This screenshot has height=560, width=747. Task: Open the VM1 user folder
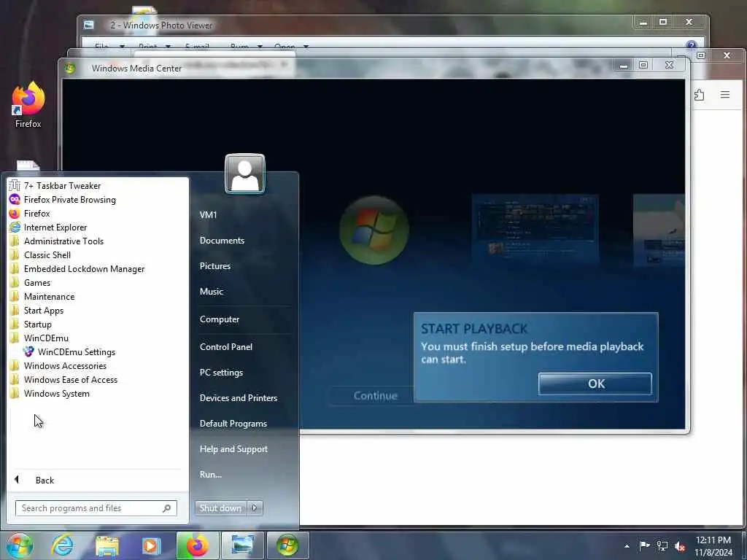[x=208, y=215]
